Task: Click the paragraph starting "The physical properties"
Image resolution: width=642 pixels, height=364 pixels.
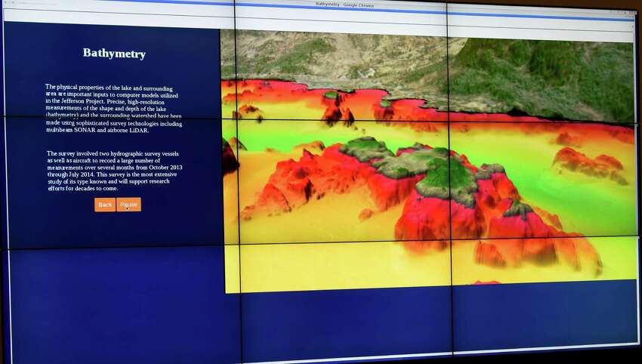Action: [x=113, y=109]
